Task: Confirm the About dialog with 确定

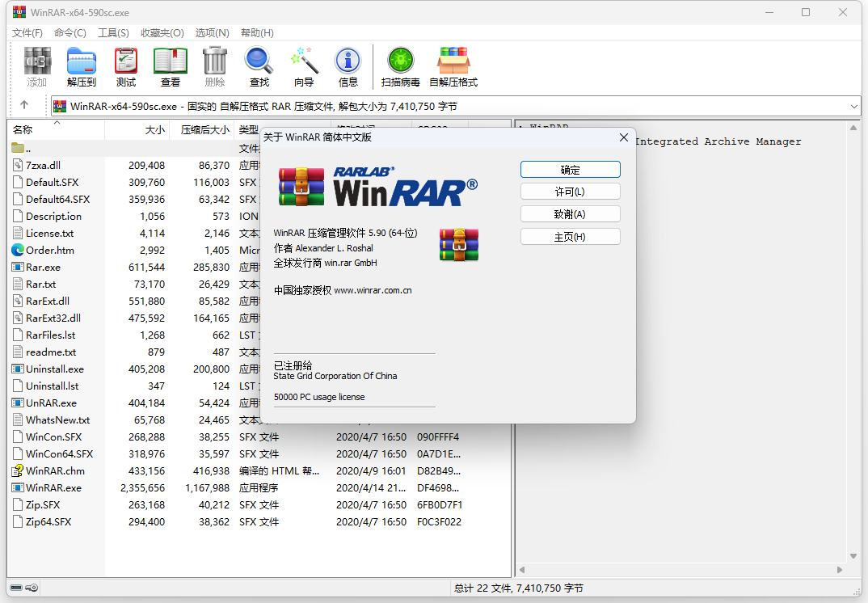Action: coord(570,170)
